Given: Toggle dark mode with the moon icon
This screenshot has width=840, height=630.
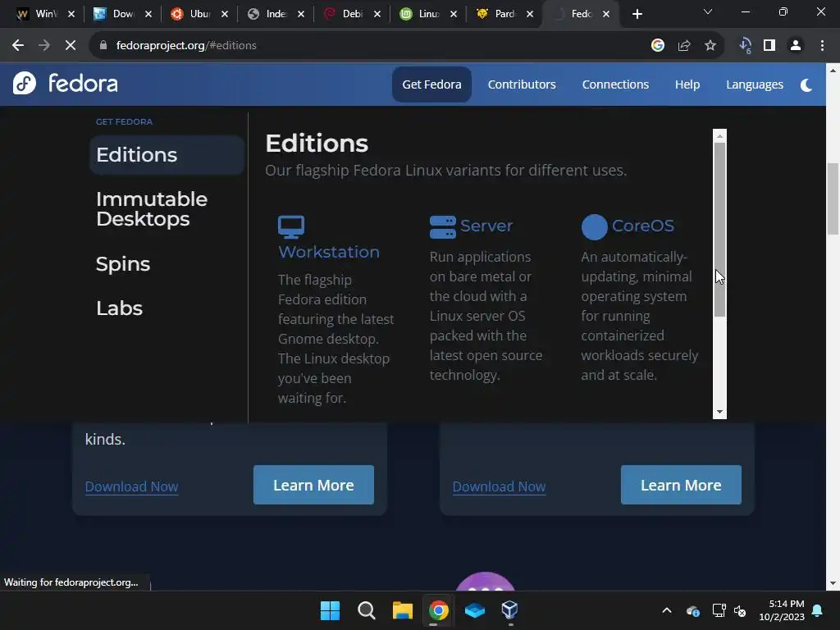Looking at the screenshot, I should [806, 84].
